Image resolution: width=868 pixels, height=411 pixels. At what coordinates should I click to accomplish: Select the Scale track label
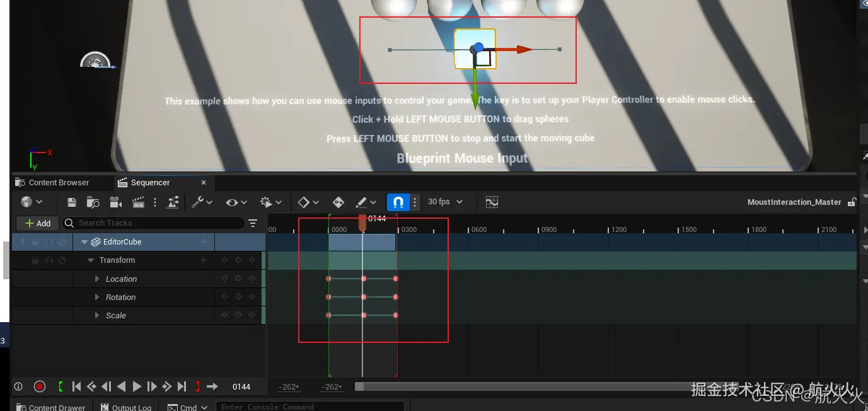pos(115,316)
